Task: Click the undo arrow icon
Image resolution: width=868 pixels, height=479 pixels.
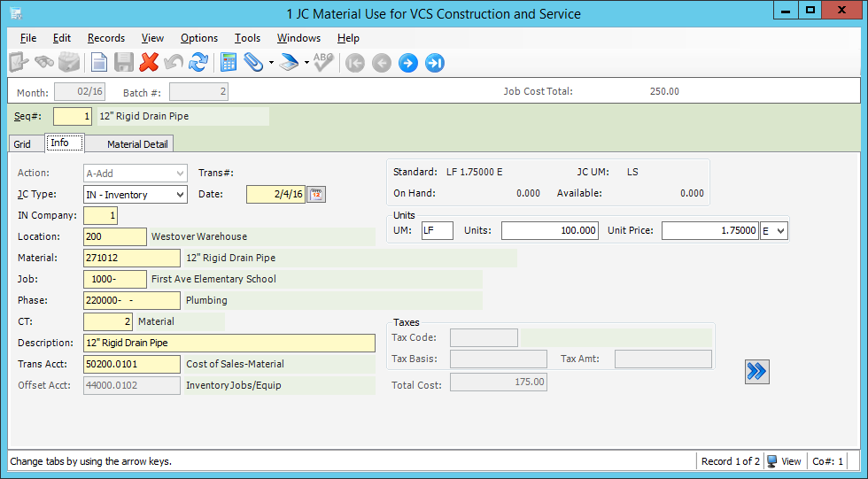Action: point(174,63)
